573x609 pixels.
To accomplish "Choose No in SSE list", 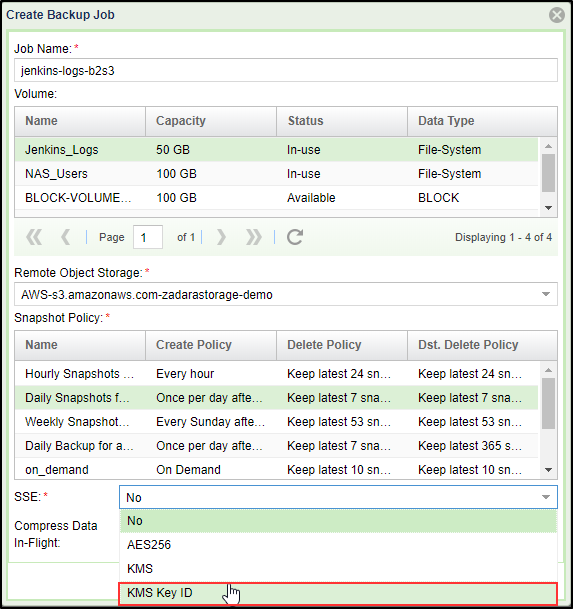I will point(338,521).
